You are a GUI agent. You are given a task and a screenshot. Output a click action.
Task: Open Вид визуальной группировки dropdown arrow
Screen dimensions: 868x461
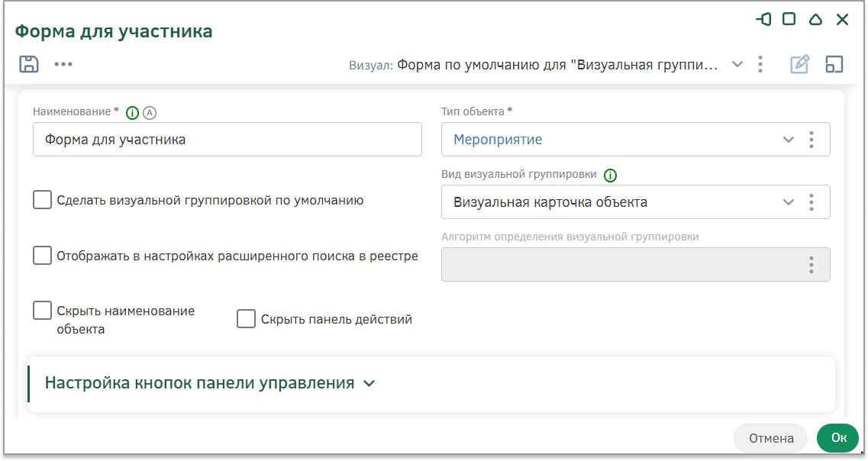[x=789, y=202]
